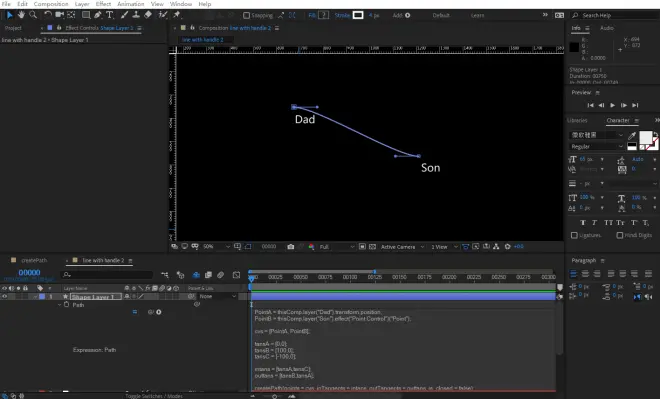This screenshot has width=660, height=399.
Task: Select the Unified Camera tool
Action: 59,15
